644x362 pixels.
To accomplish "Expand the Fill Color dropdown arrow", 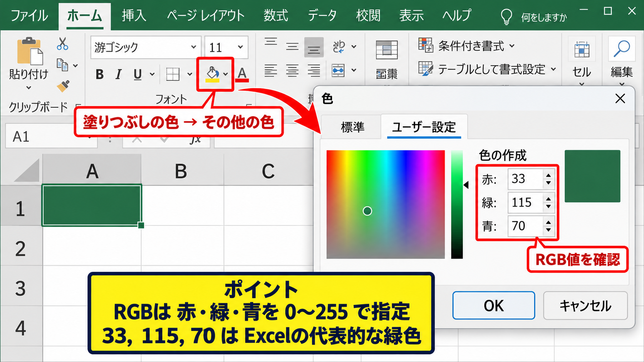I will [x=226, y=74].
